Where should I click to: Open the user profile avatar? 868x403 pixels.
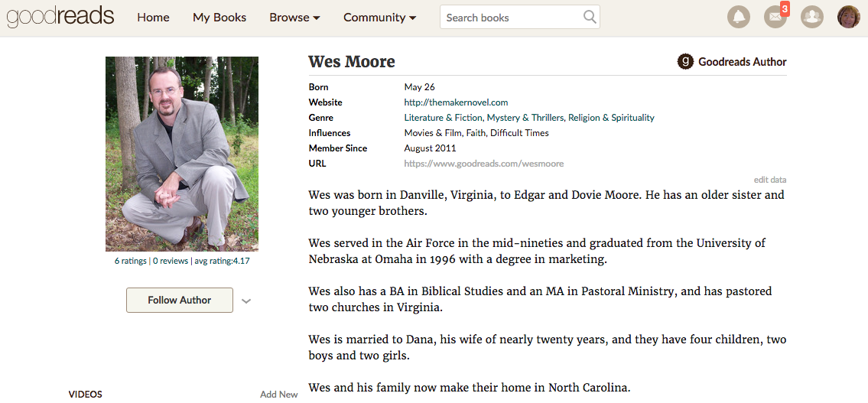click(849, 17)
